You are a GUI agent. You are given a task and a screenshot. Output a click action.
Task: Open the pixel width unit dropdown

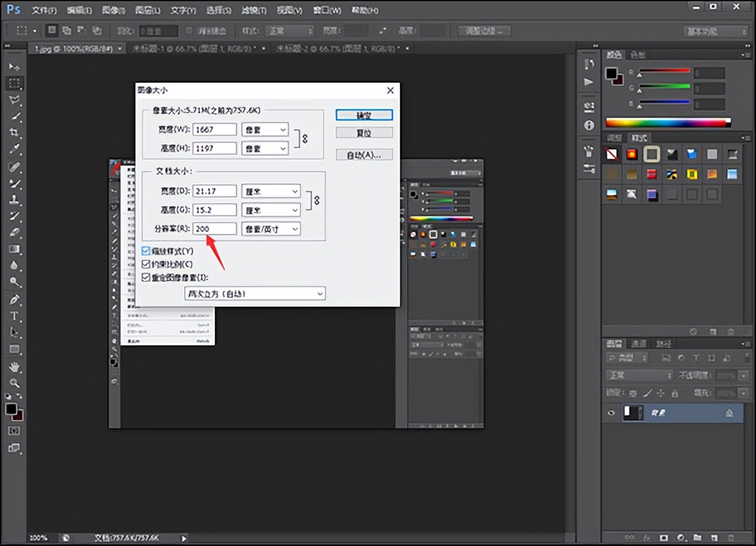pos(265,130)
